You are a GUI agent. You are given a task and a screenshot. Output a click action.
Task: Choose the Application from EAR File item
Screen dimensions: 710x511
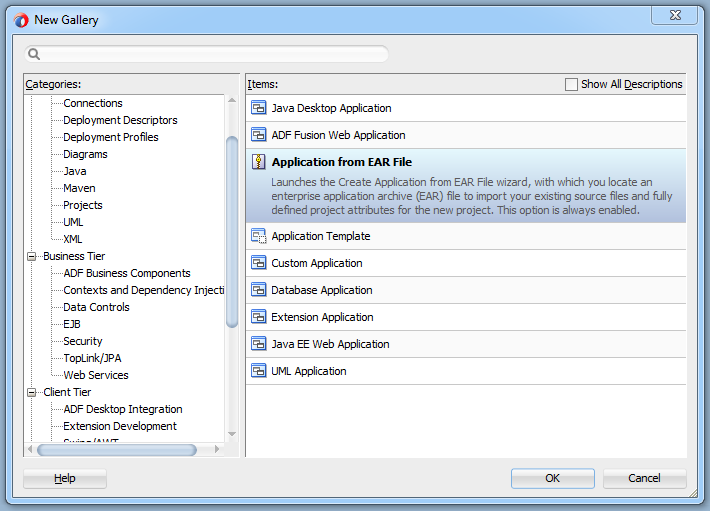tap(466, 186)
